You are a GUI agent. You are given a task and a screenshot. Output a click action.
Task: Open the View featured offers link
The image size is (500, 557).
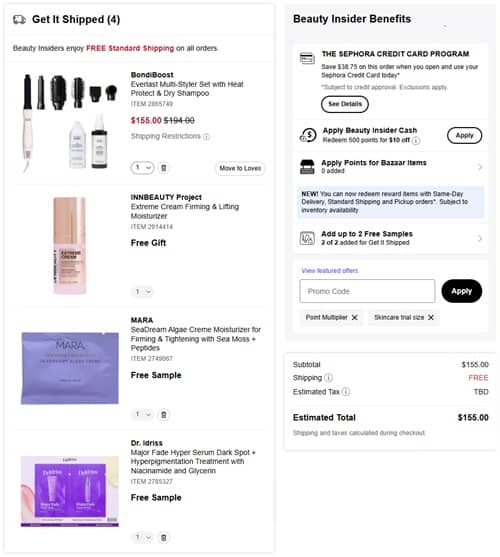point(330,271)
